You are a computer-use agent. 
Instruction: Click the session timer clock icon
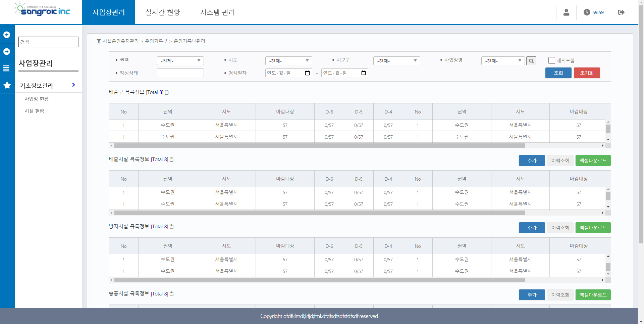(587, 12)
